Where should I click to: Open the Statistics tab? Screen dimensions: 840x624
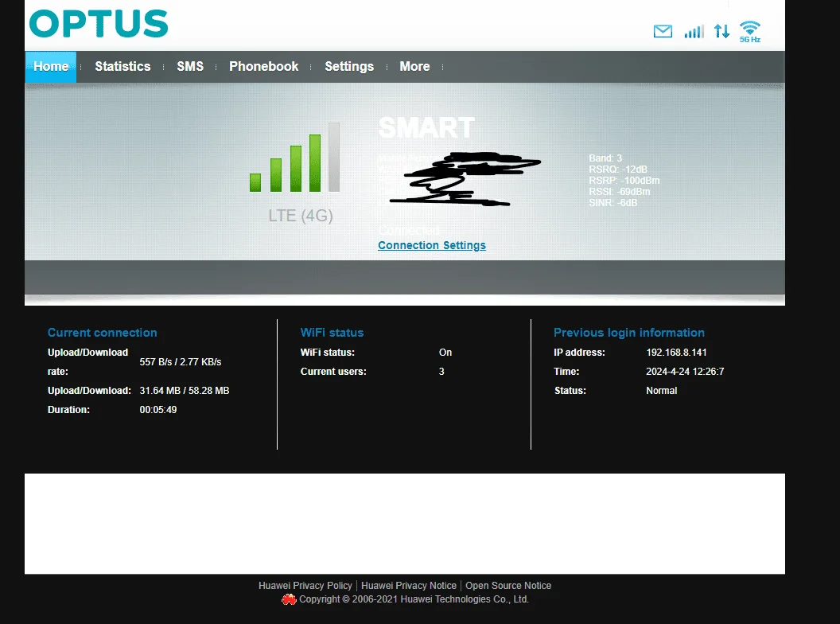[x=122, y=67]
